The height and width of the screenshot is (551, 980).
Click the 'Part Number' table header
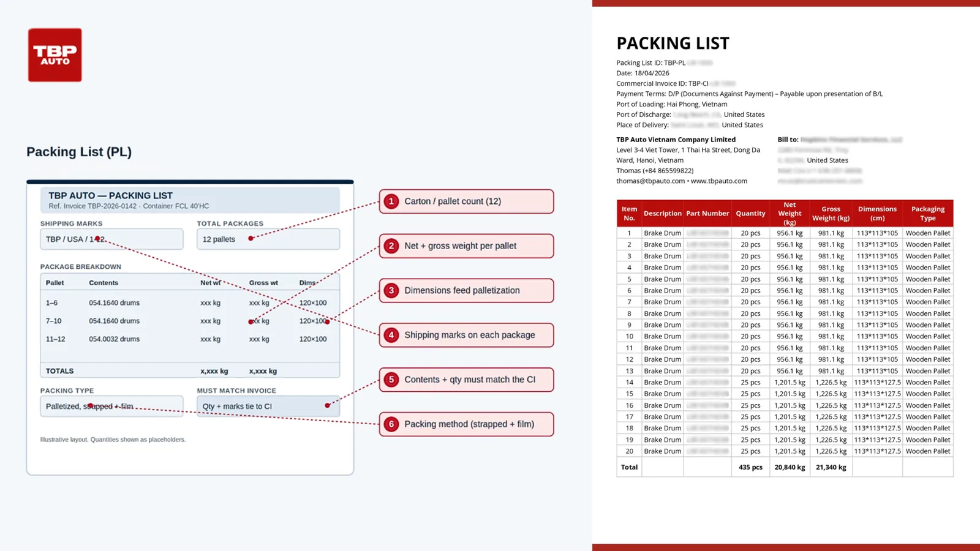(x=707, y=214)
